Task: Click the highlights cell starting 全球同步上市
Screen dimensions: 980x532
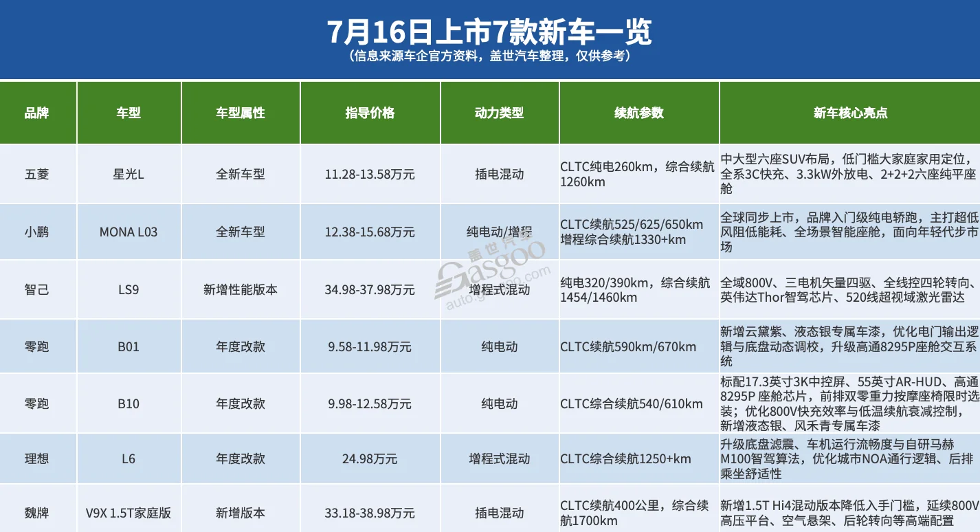Action: tap(850, 232)
